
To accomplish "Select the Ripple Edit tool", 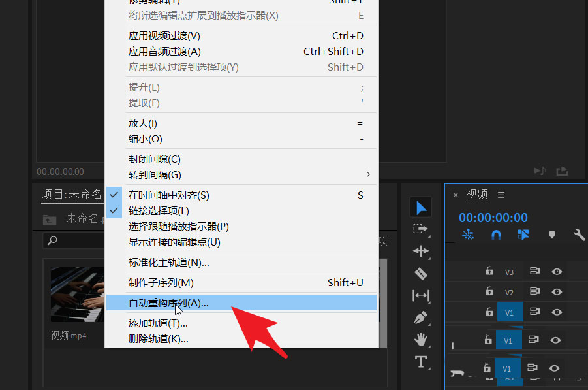I will pos(421,251).
